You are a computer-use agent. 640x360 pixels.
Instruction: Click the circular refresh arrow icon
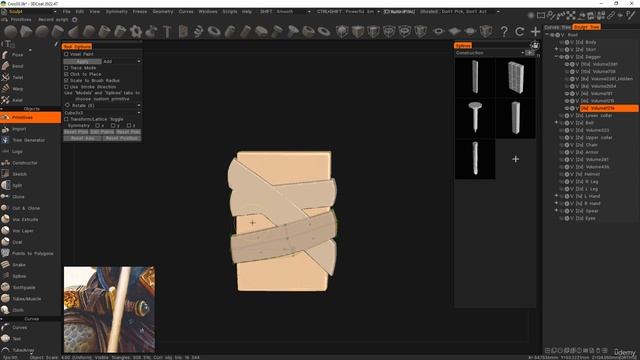coord(520,31)
